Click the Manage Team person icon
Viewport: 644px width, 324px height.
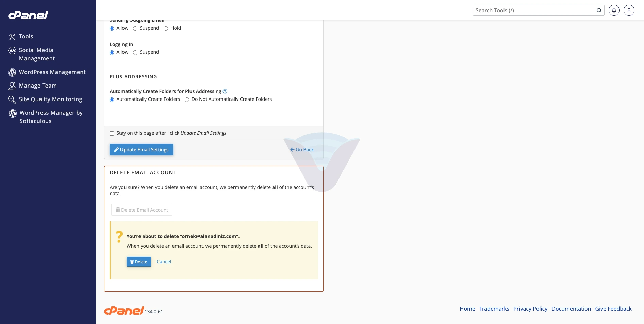point(12,86)
